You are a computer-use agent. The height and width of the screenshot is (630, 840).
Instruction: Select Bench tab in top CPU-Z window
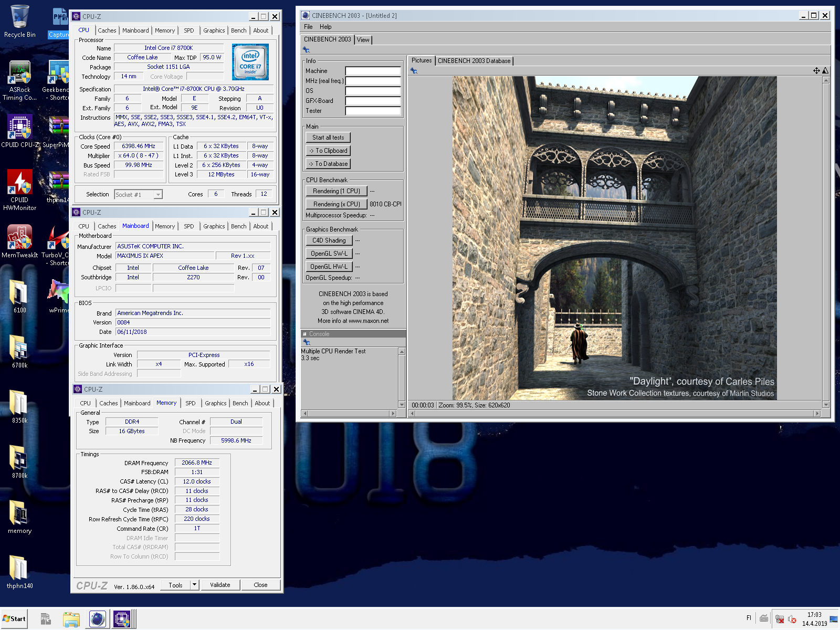click(239, 30)
